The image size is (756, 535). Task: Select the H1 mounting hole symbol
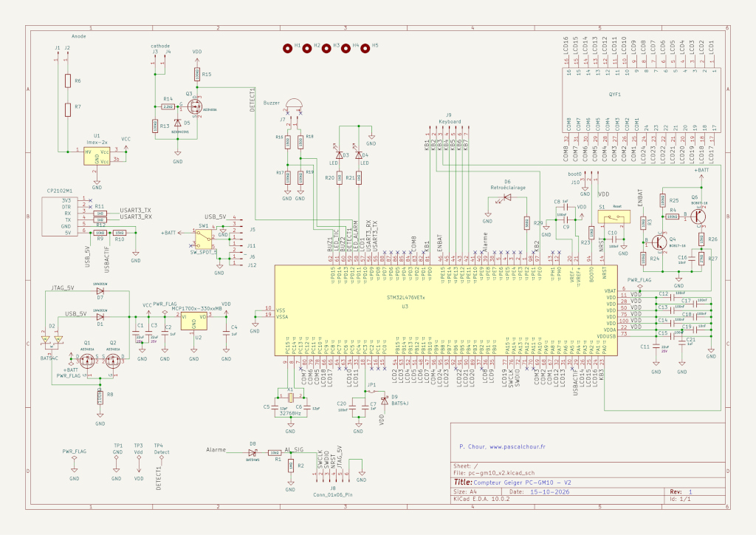(x=287, y=48)
